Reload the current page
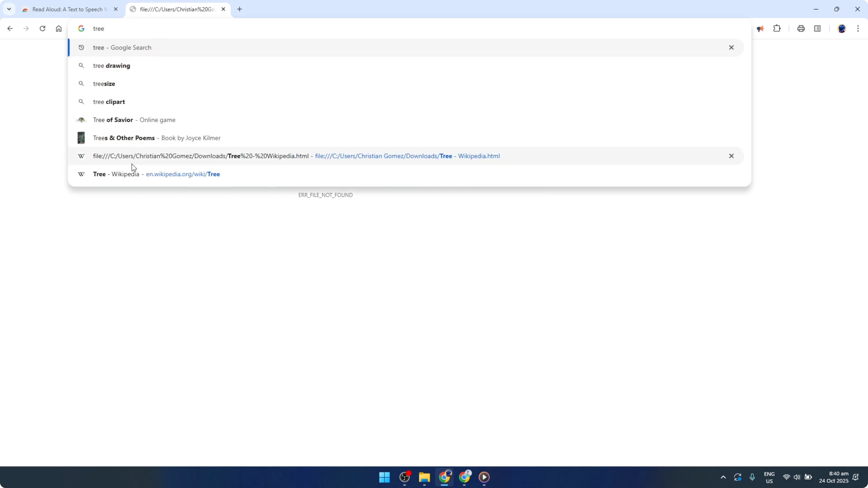This screenshot has width=868, height=488. coord(42,29)
